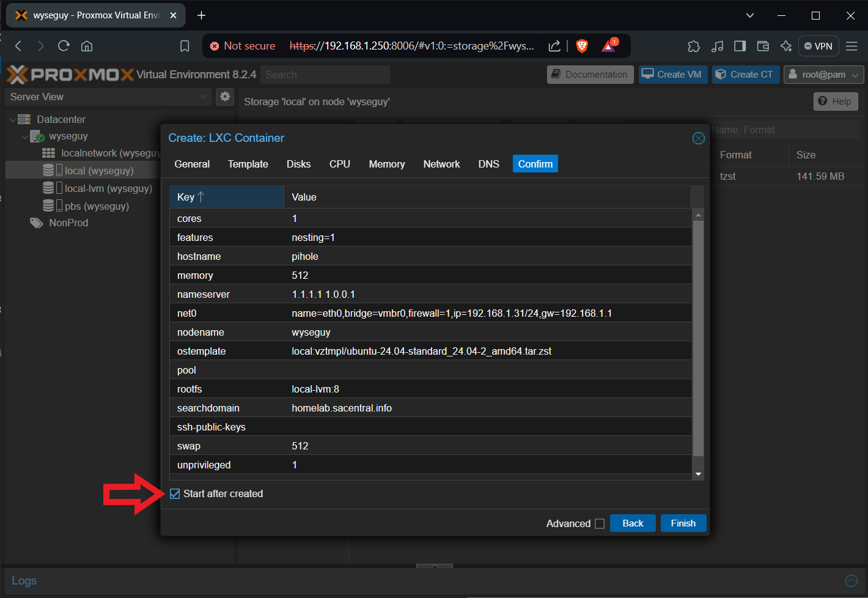
Task: Click Create VM button
Action: point(673,75)
